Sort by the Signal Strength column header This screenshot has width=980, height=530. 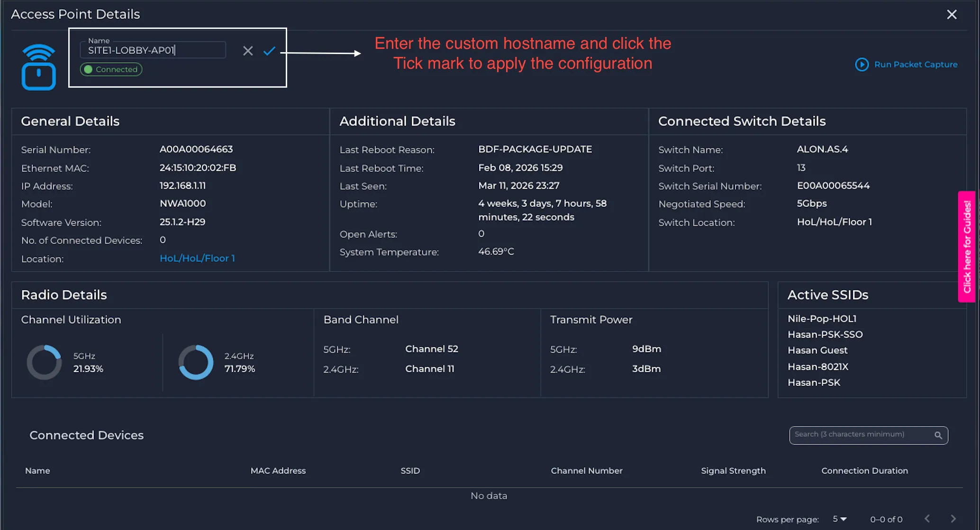tap(733, 471)
